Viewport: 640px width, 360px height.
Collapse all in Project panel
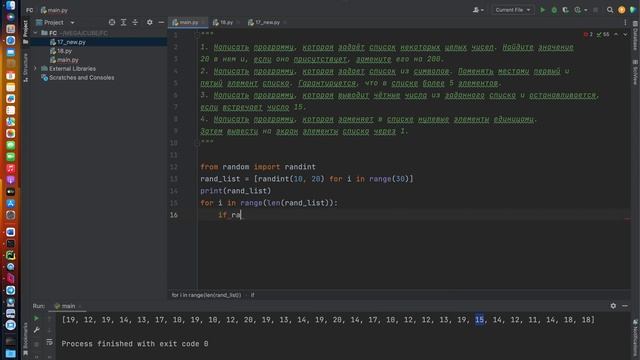135,22
